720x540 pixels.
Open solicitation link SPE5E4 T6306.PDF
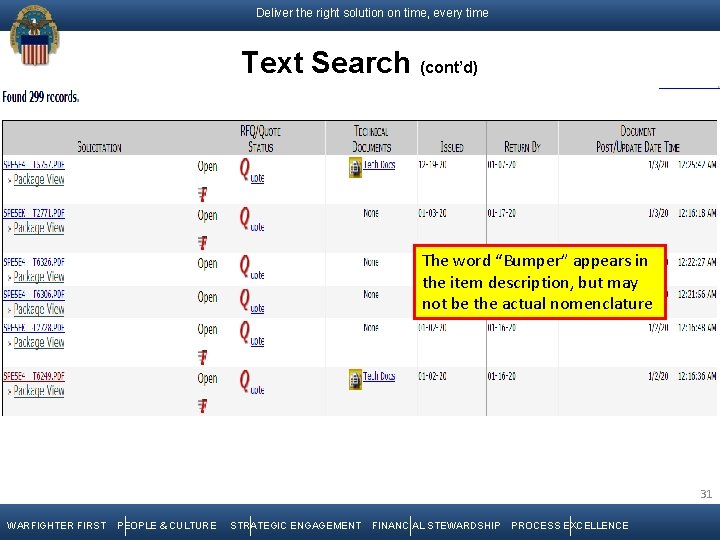pos(34,294)
